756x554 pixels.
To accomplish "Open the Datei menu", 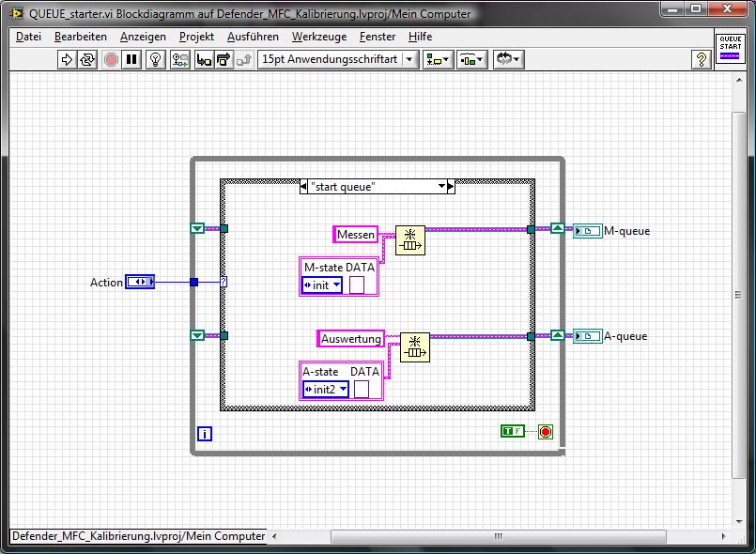I will pos(28,37).
